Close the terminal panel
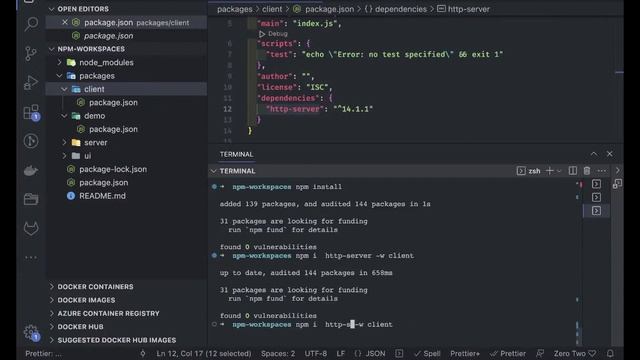The height and width of the screenshot is (360, 640). [609, 154]
